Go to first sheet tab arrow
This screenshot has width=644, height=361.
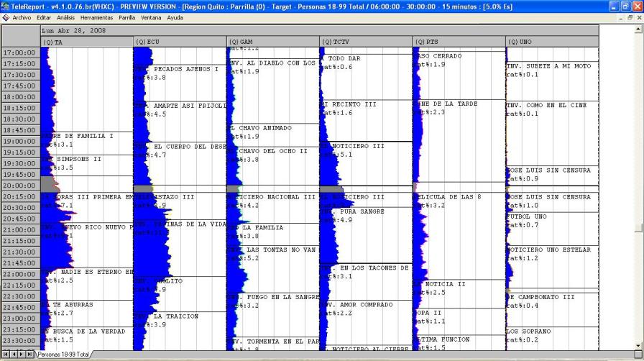click(x=6, y=354)
